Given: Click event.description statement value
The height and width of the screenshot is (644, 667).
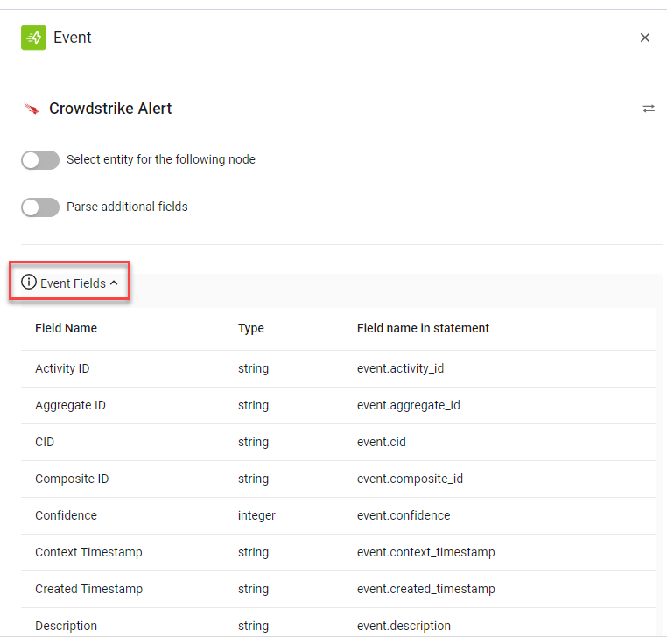Looking at the screenshot, I should pyautogui.click(x=404, y=626).
